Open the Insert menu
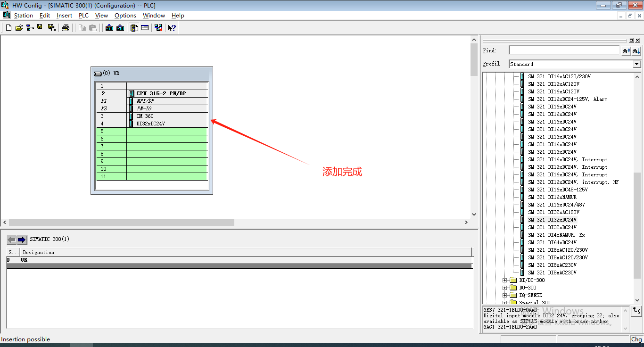 [x=65, y=16]
